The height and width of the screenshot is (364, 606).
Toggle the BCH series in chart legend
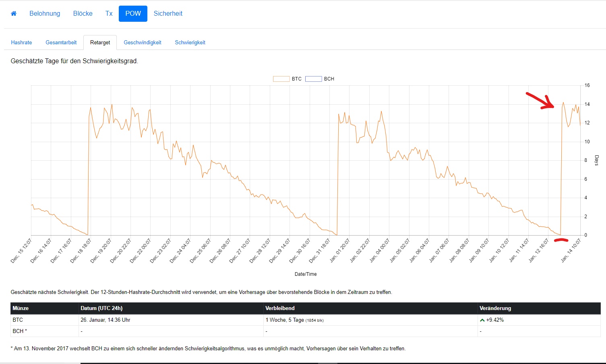[x=329, y=79]
